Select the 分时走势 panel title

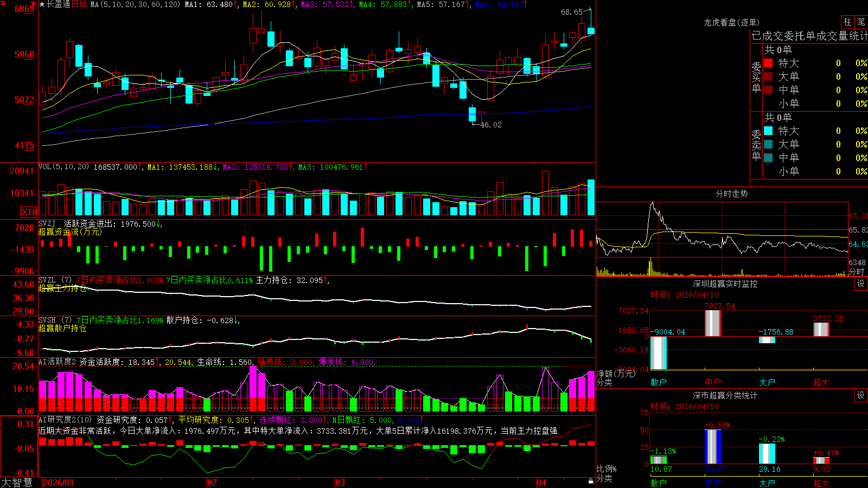tap(732, 194)
